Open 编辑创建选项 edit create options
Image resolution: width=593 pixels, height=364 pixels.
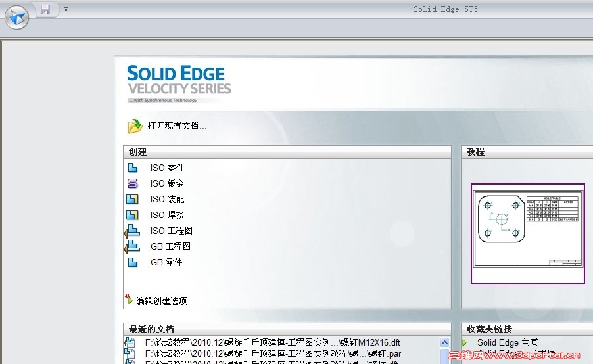coord(162,301)
